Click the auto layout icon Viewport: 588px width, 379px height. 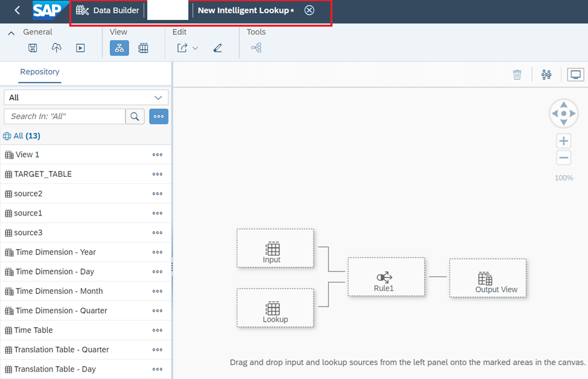coord(546,75)
